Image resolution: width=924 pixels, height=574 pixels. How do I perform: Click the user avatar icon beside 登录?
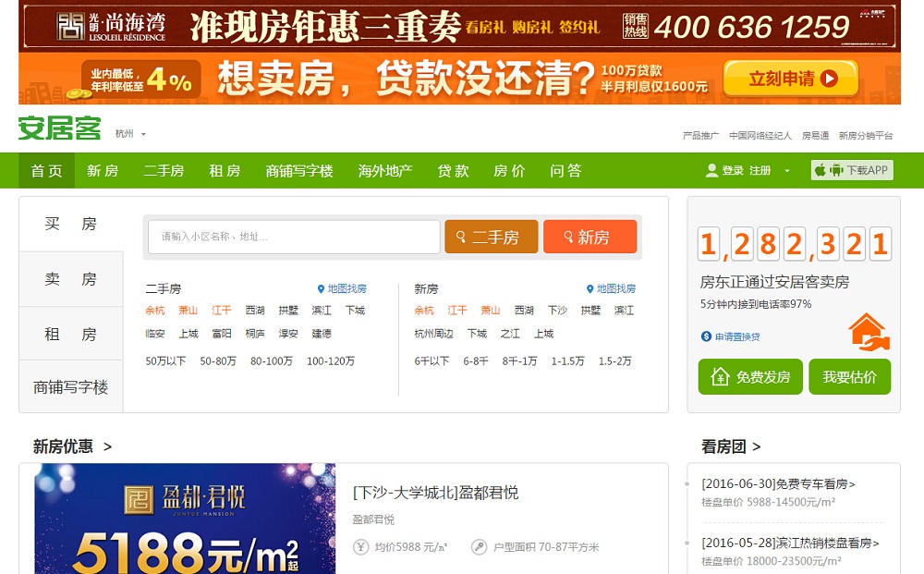pyautogui.click(x=711, y=170)
